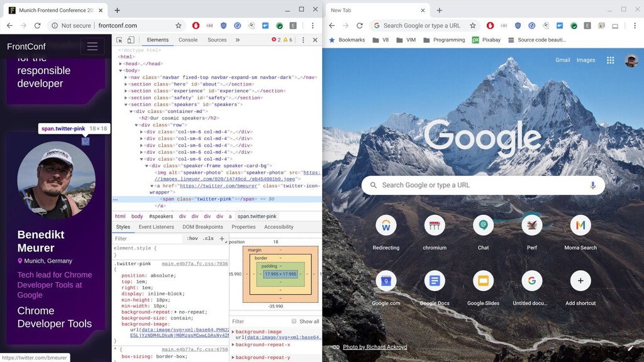Expand the nav navbar element in DOM tree
This screenshot has width=644, height=362.
coord(126,77)
